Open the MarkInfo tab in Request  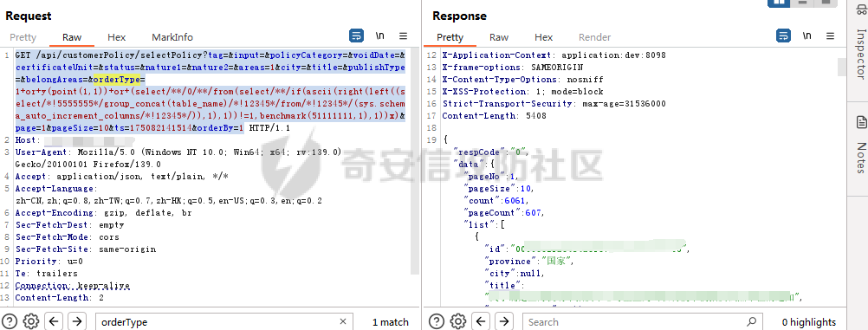[x=172, y=37]
